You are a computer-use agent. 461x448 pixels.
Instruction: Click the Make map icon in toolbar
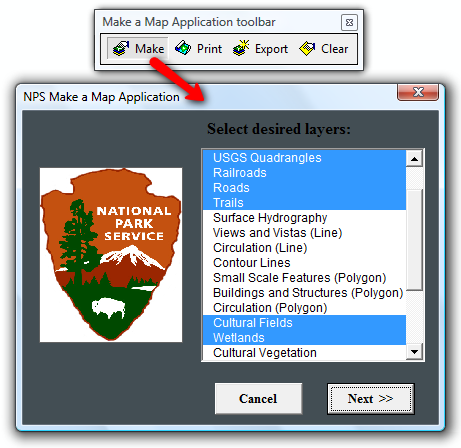click(x=121, y=49)
